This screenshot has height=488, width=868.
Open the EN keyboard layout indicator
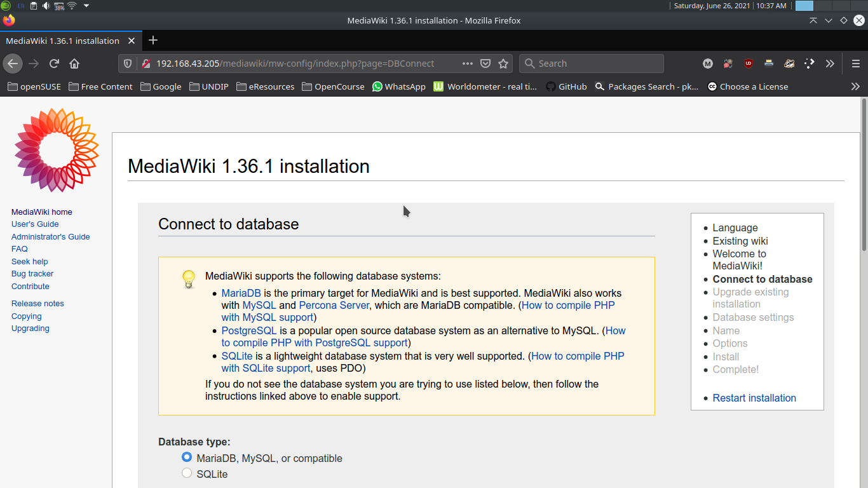pyautogui.click(x=21, y=6)
